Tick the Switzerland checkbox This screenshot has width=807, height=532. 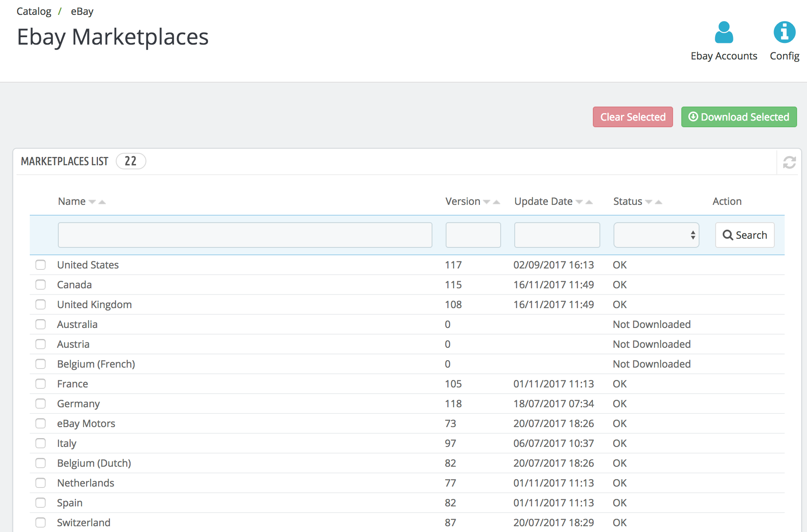pos(41,522)
